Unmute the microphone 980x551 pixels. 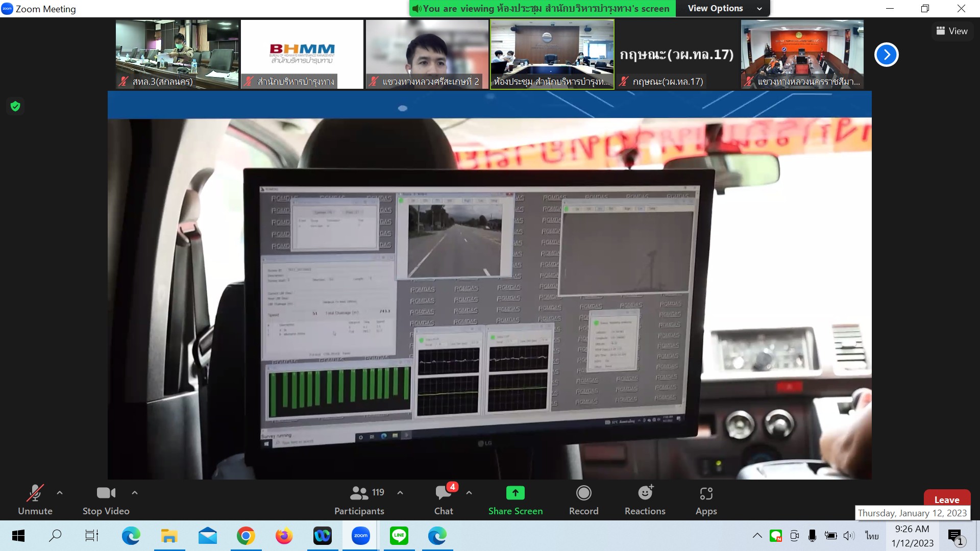[35, 500]
